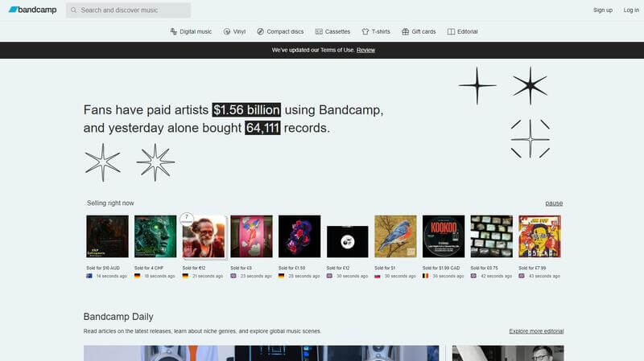
Task: Click the Bandcamp Daily heading
Action: pyautogui.click(x=118, y=317)
